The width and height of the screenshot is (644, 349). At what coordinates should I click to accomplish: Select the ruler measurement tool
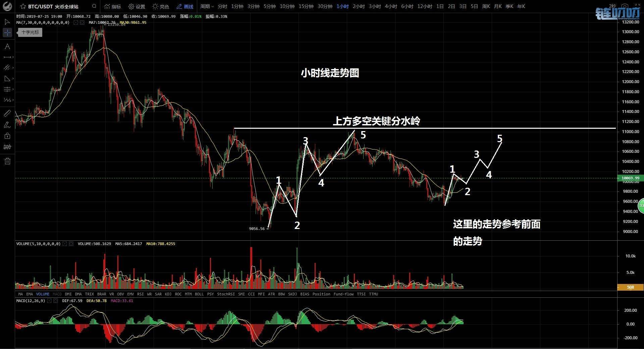(x=7, y=114)
